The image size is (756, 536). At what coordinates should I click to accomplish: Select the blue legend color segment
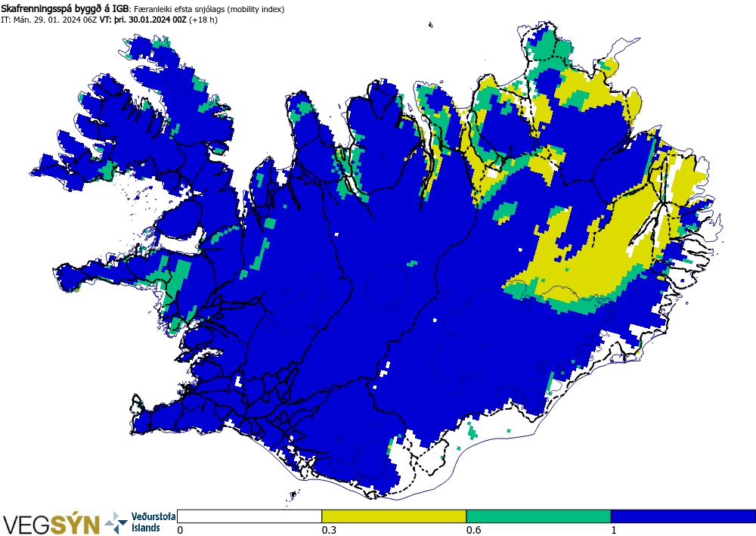pos(683,516)
